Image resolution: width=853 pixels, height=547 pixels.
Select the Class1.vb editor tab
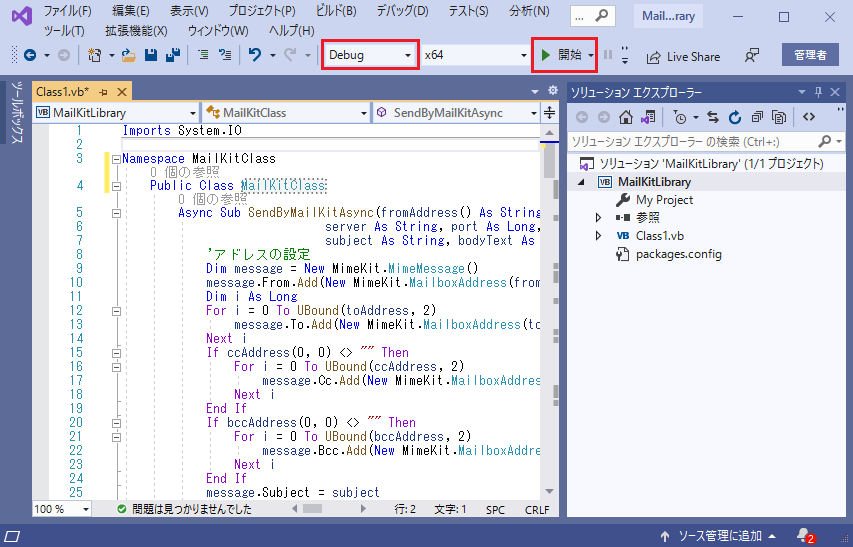[62, 92]
